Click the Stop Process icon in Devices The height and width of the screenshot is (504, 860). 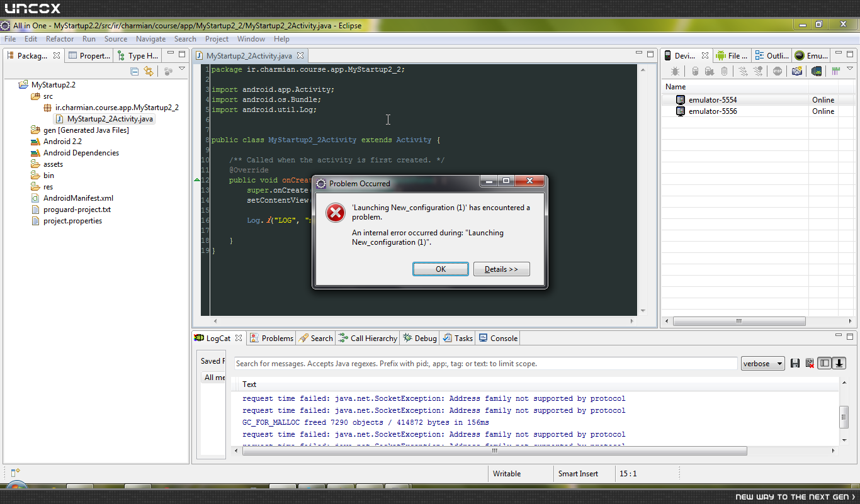[778, 71]
